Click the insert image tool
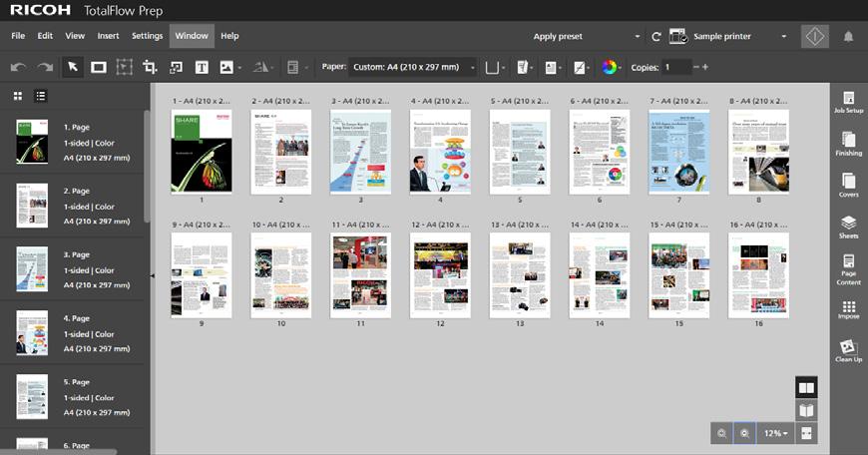The width and height of the screenshot is (868, 455). point(226,68)
